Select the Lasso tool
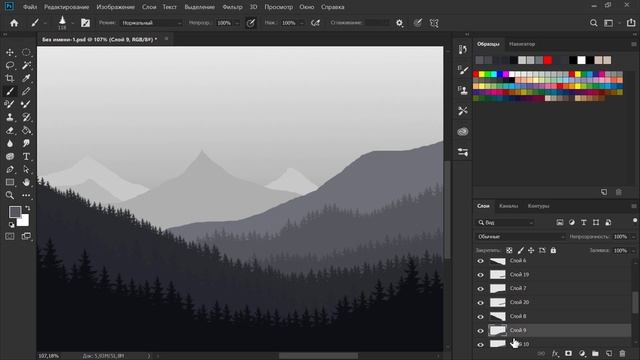This screenshot has width=640, height=360. click(10, 65)
